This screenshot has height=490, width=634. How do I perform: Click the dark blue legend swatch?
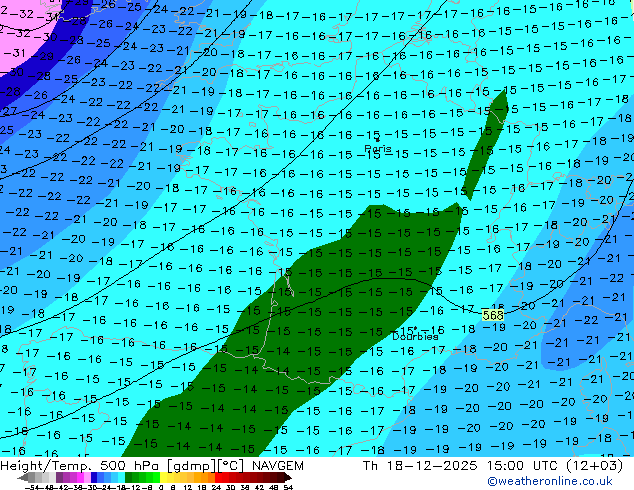point(94,477)
